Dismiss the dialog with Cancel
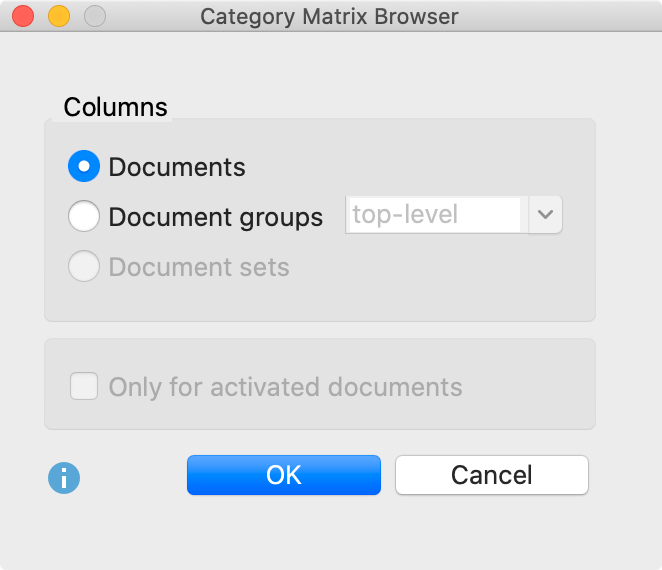Image resolution: width=662 pixels, height=570 pixels. click(x=492, y=475)
